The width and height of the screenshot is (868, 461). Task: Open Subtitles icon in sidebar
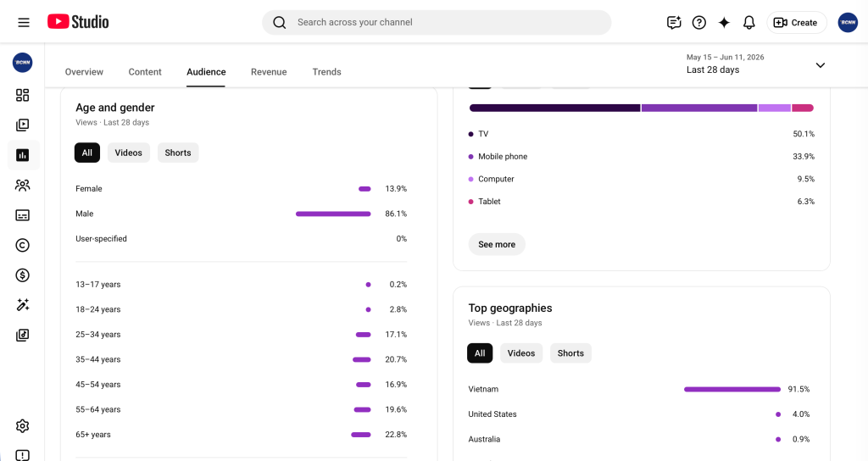[x=23, y=215]
